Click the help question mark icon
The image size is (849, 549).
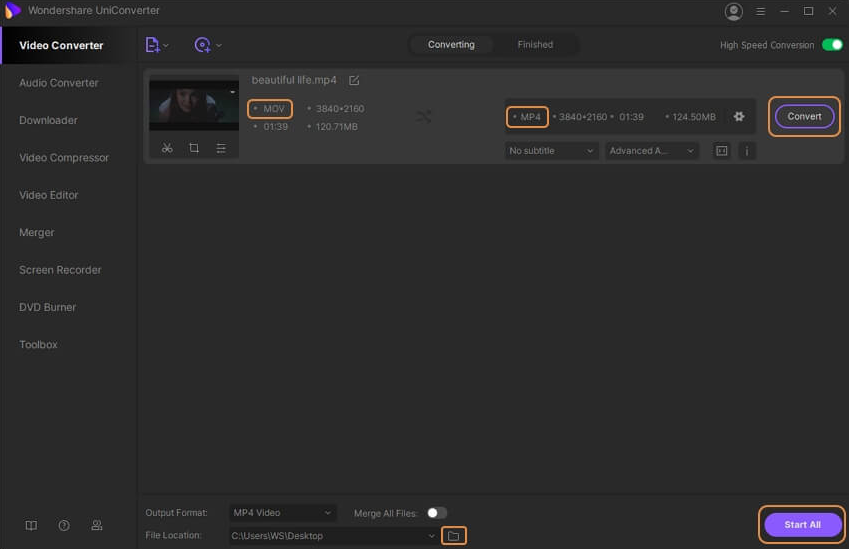(x=64, y=525)
